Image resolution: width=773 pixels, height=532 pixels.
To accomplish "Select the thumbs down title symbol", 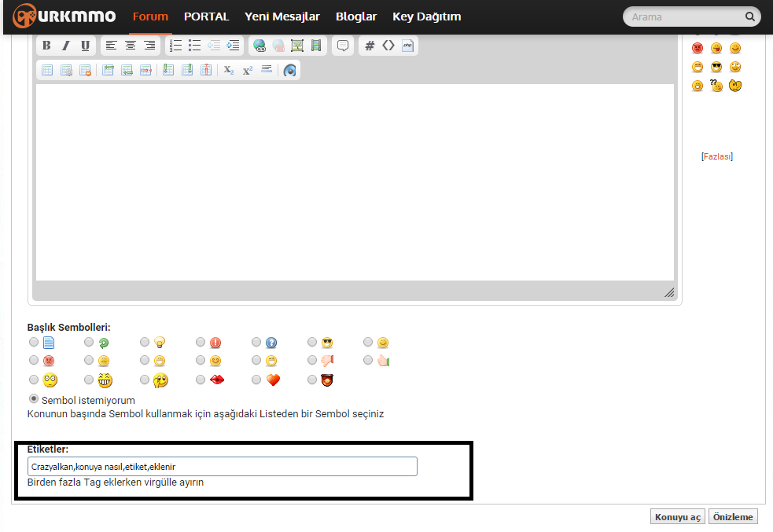I will pos(312,360).
